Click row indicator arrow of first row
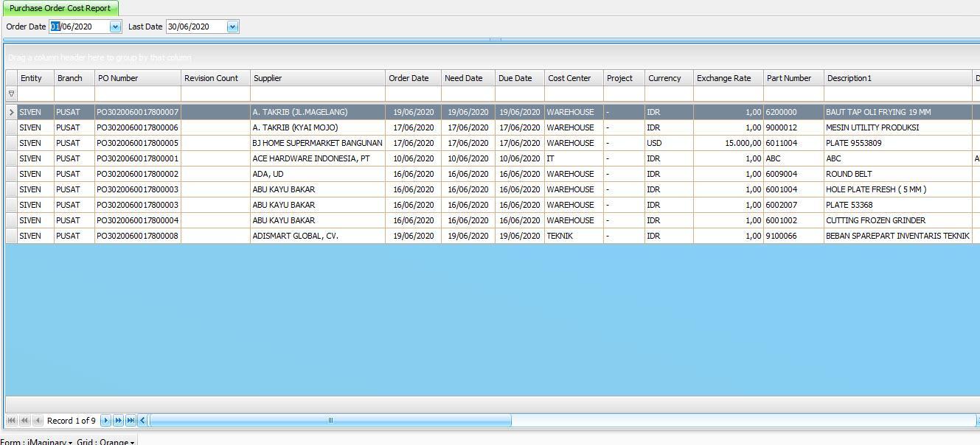The image size is (980, 445). 11,112
